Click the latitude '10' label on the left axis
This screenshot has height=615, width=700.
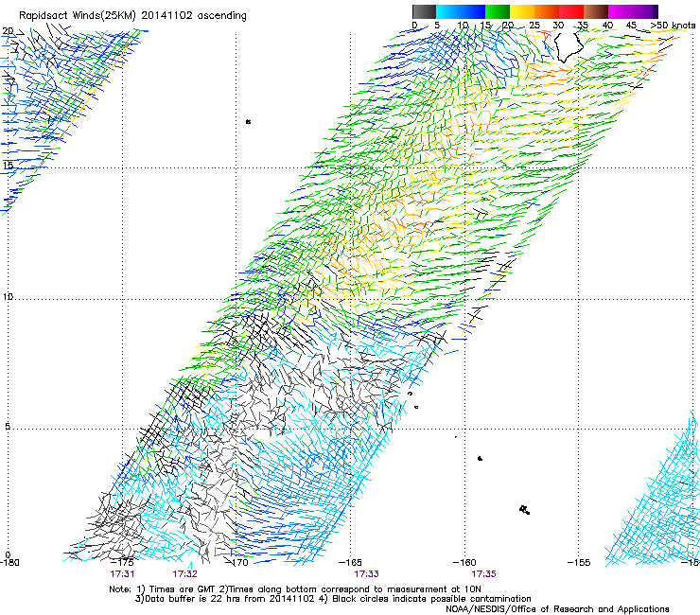tap(8, 297)
